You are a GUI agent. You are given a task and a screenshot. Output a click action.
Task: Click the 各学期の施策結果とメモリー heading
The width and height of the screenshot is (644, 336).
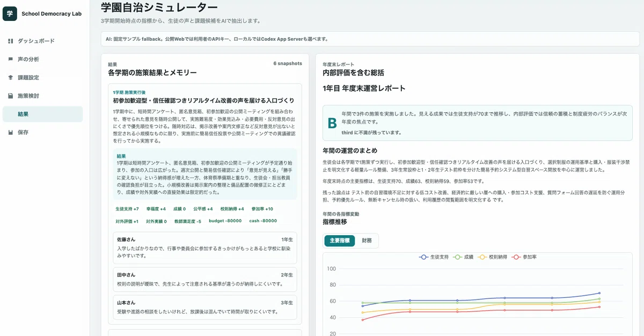[x=152, y=73]
